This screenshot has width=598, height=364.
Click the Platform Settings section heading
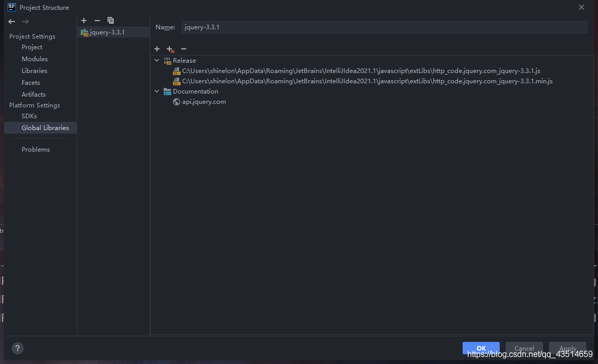[x=34, y=105]
